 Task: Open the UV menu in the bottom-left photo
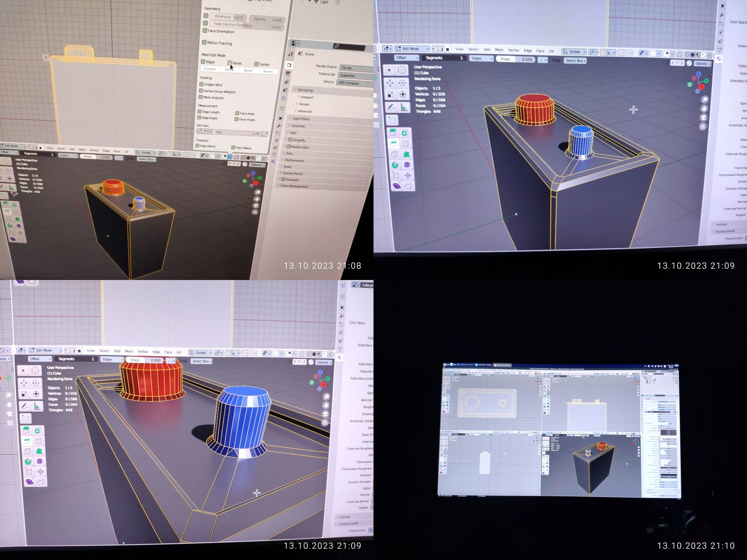coord(179,352)
